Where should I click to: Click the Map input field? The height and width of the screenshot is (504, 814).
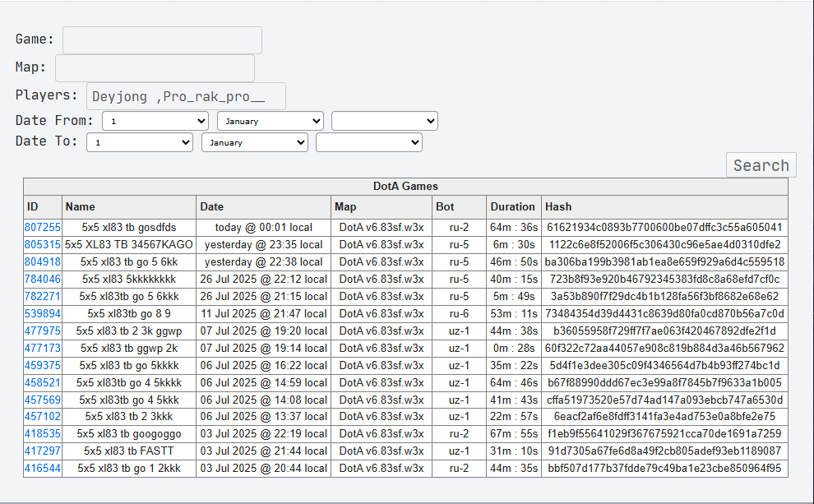tap(155, 68)
